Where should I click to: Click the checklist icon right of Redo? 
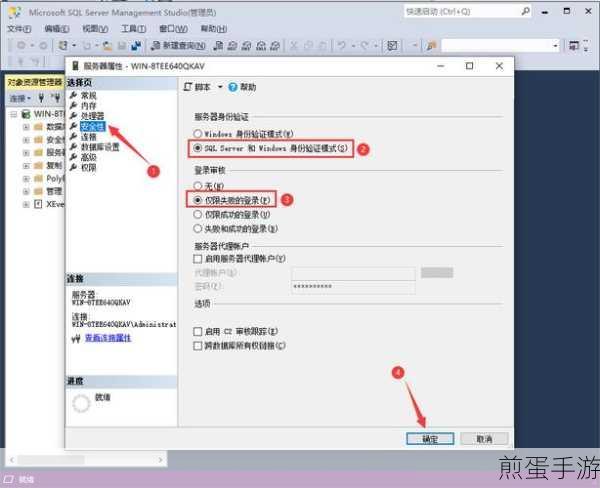(392, 46)
